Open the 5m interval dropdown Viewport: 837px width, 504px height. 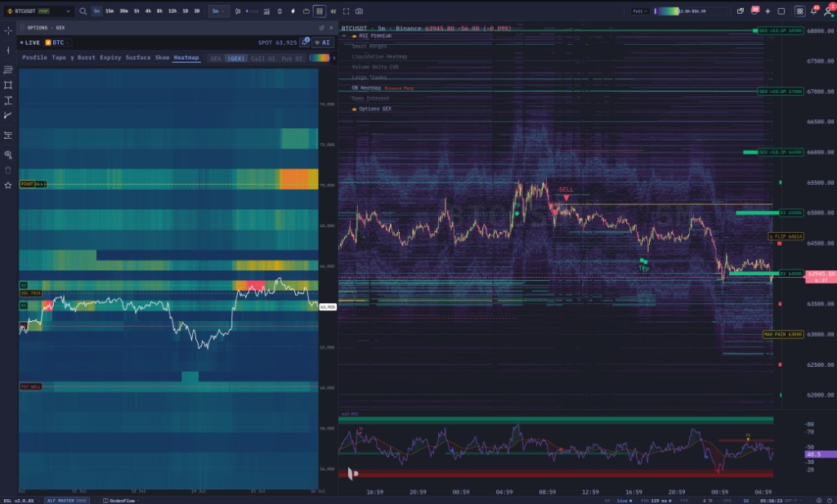218,11
